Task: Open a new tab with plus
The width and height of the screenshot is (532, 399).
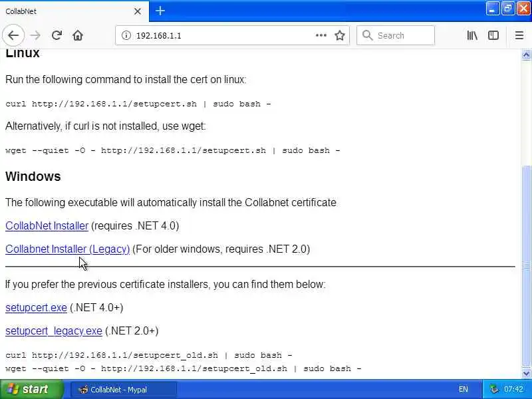Action: tap(160, 11)
